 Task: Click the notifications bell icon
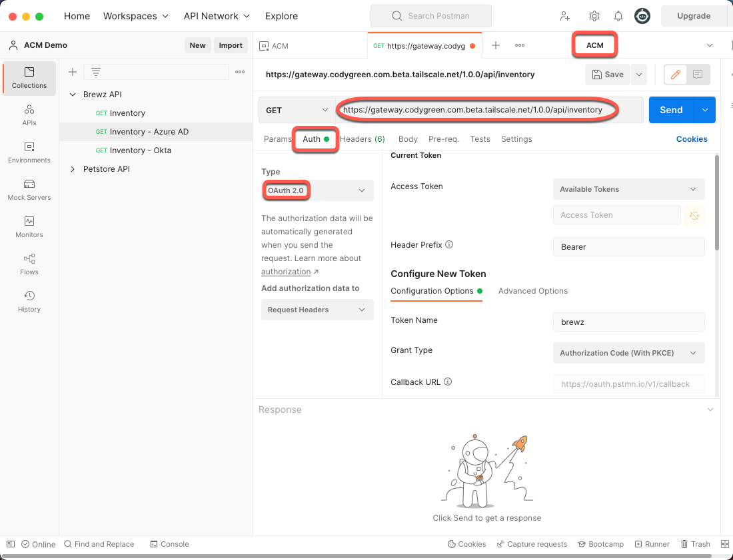point(618,16)
